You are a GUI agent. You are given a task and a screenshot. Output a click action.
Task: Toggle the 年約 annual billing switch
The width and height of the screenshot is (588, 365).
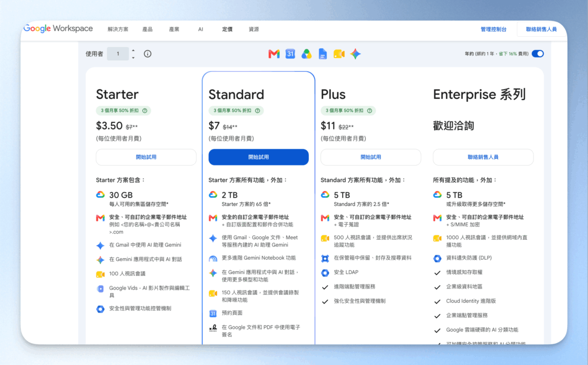pos(537,53)
